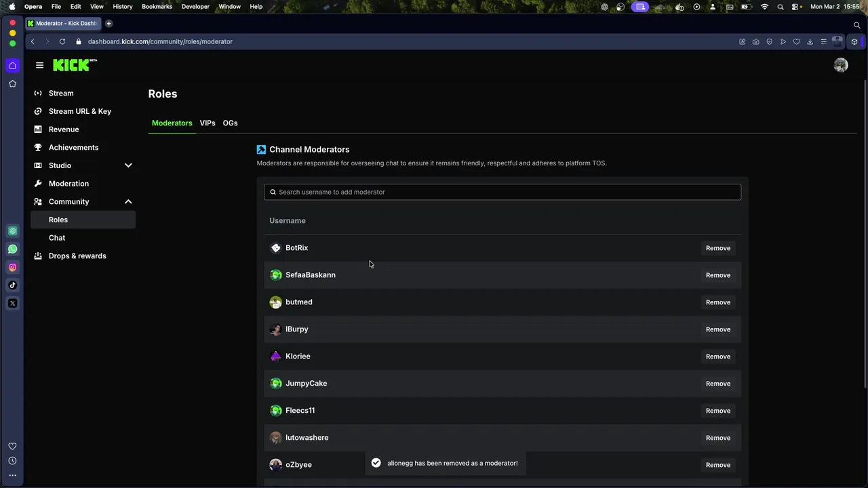
Task: Open the Apple menu
Action: click(x=12, y=7)
